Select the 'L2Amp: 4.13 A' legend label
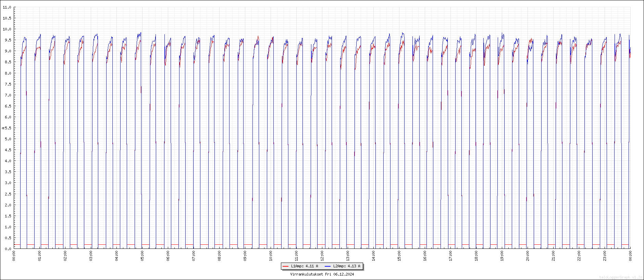This screenshot has height=280, width=644. point(347,266)
